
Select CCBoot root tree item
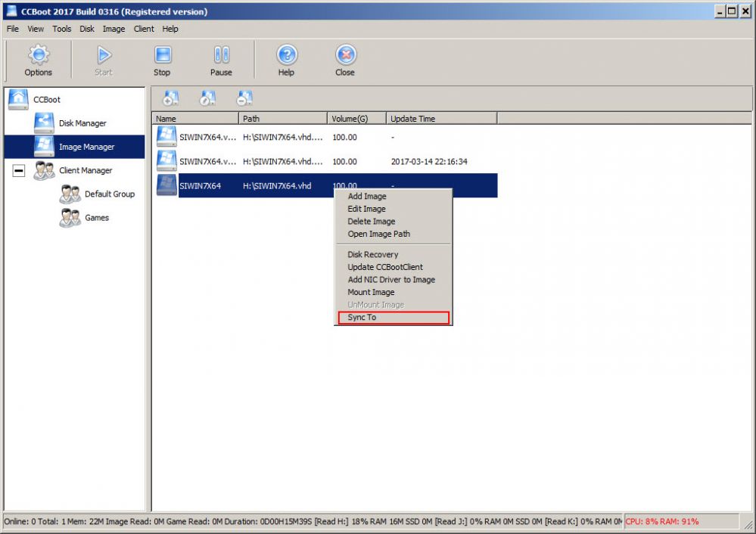tap(47, 100)
